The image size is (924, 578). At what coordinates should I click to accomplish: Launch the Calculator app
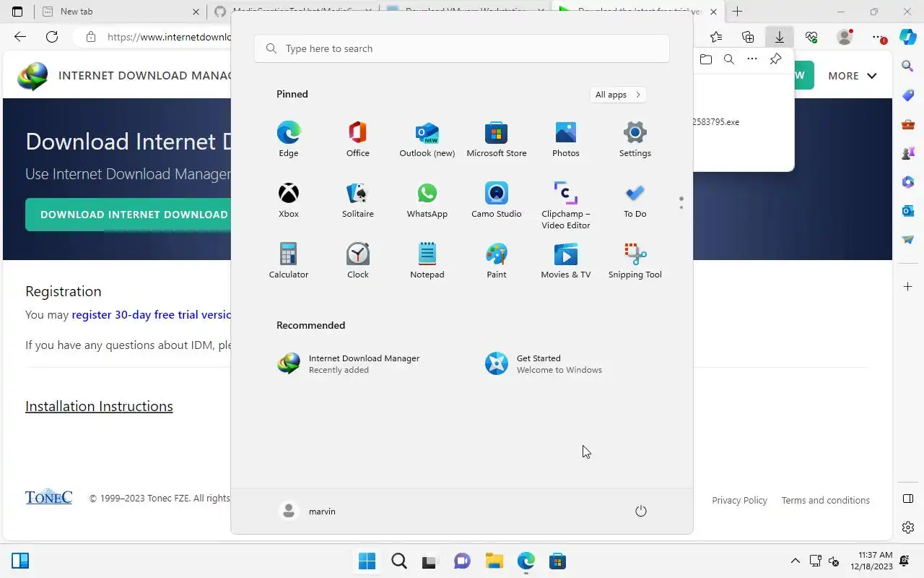tap(289, 260)
